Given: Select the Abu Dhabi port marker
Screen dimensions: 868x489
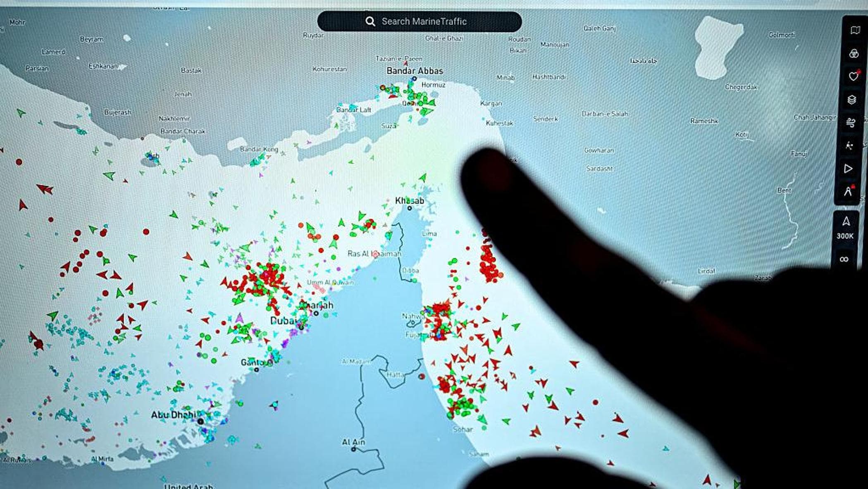Looking at the screenshot, I should pos(200,421).
